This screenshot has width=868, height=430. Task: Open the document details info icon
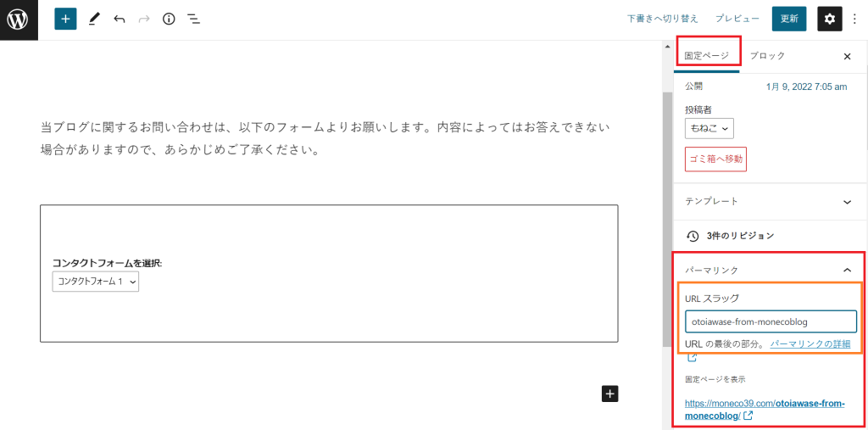(169, 19)
